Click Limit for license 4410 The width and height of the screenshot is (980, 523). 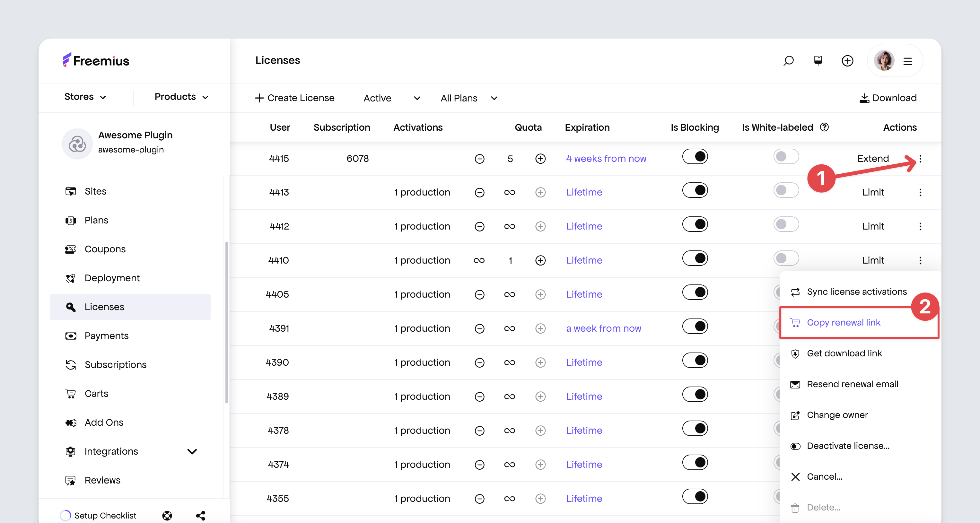pyautogui.click(x=873, y=260)
